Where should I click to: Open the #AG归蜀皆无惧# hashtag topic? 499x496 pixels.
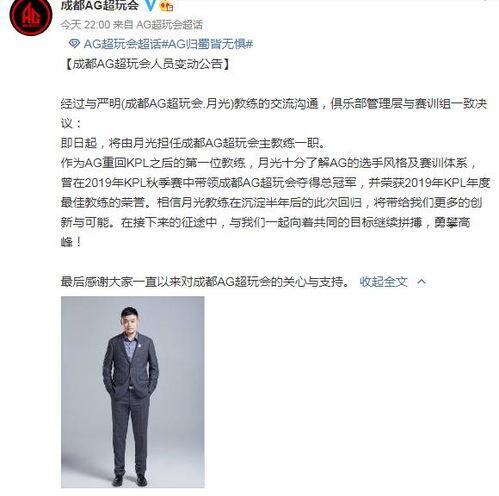tap(207, 44)
